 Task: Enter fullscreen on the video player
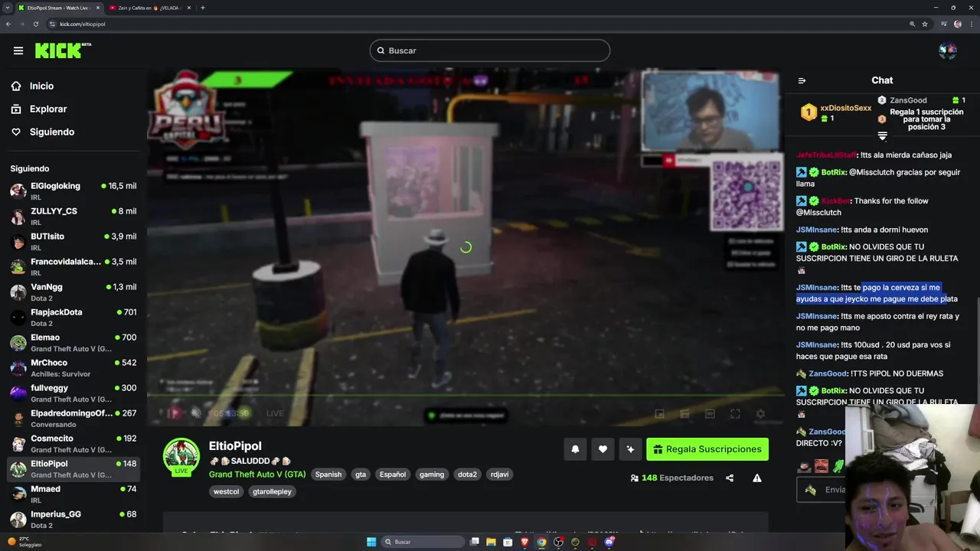(735, 414)
